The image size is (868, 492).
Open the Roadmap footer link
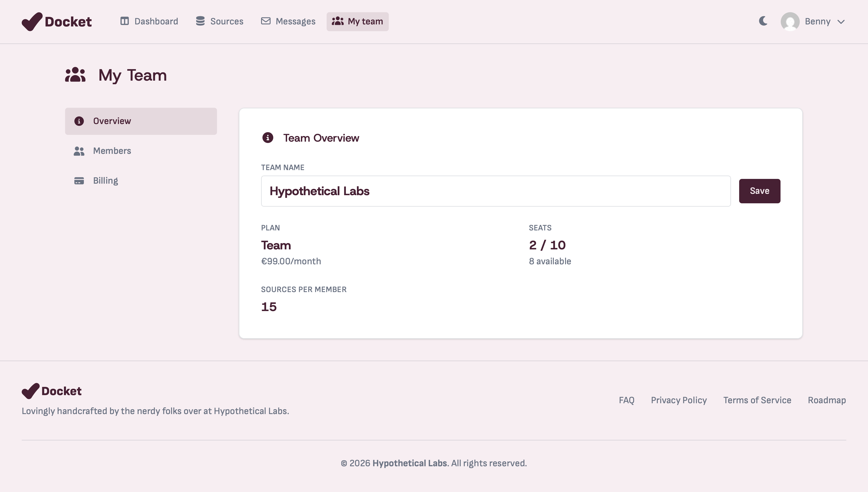[x=827, y=400]
